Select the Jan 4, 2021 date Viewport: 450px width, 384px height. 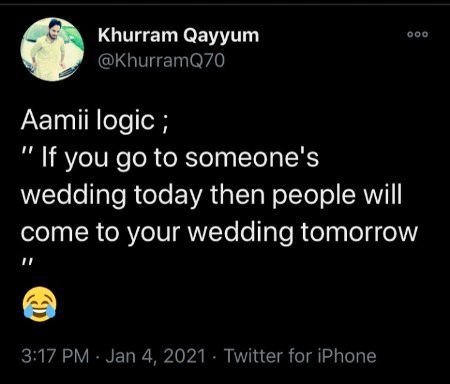pos(155,356)
